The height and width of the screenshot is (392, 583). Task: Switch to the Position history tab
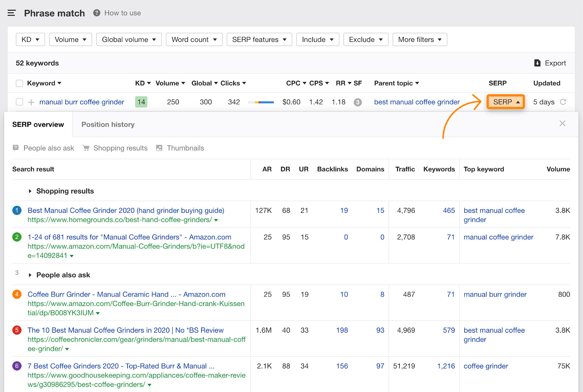pos(108,125)
